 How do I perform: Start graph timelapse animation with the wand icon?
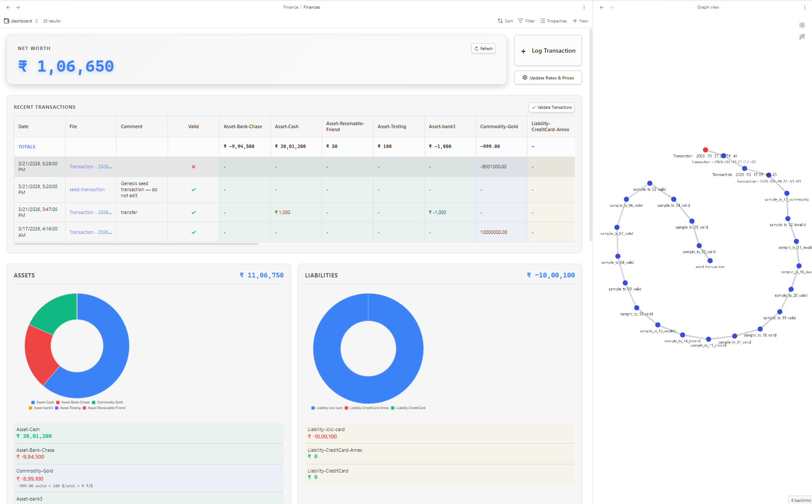click(802, 37)
